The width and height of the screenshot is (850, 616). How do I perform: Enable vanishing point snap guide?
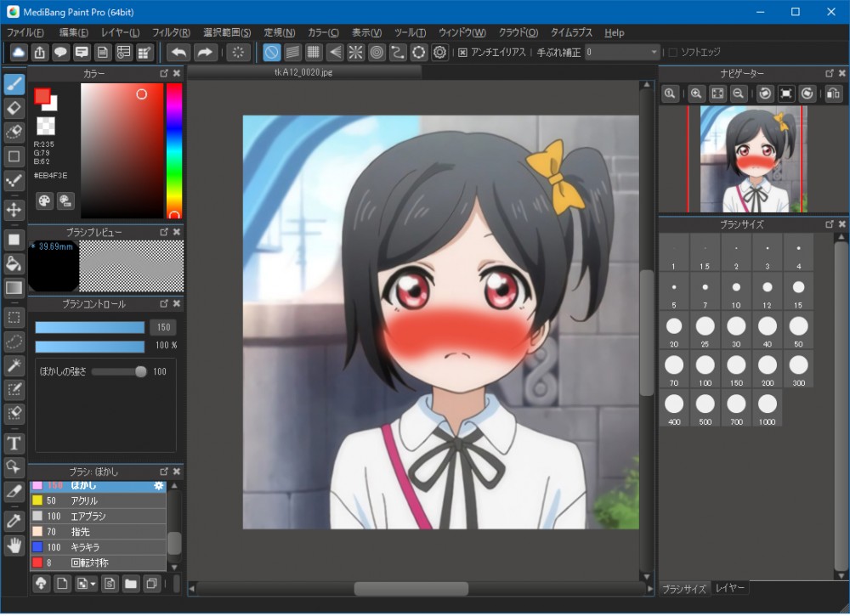click(335, 53)
